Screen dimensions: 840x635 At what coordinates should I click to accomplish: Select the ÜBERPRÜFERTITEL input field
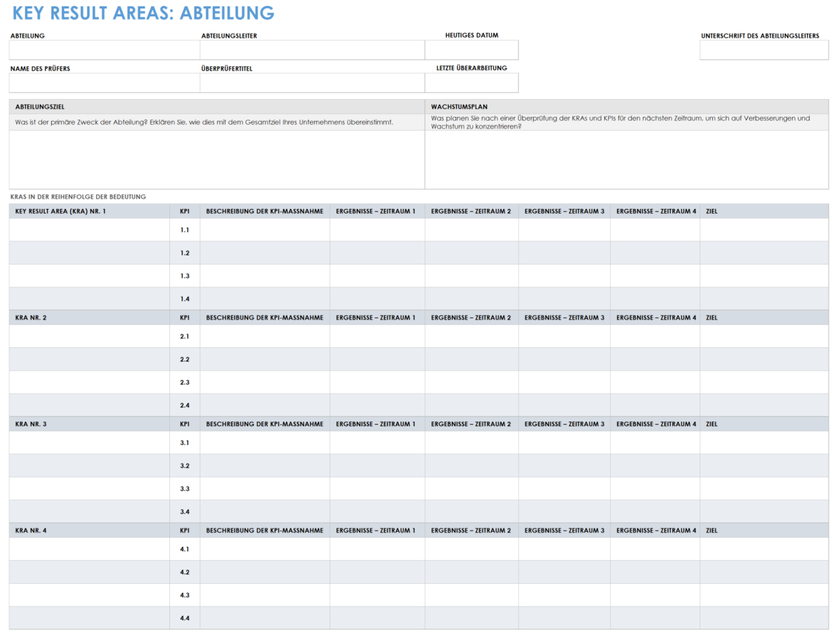click(x=310, y=82)
